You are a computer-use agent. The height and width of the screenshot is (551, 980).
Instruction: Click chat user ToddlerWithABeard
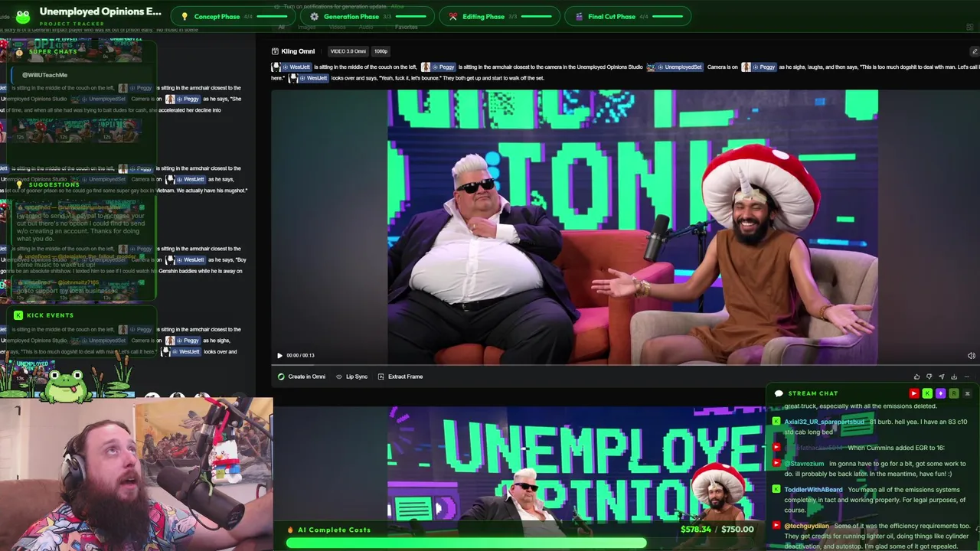coord(813,490)
